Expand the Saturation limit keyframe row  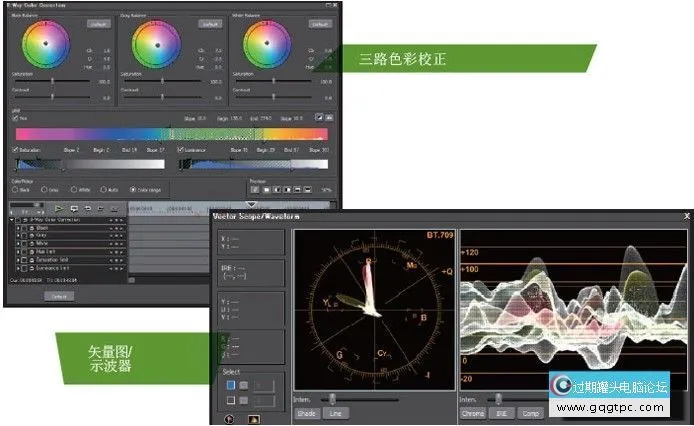point(19,258)
